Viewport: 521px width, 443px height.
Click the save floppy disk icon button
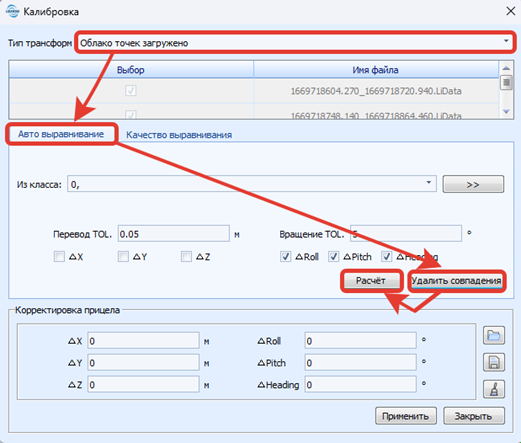click(494, 362)
